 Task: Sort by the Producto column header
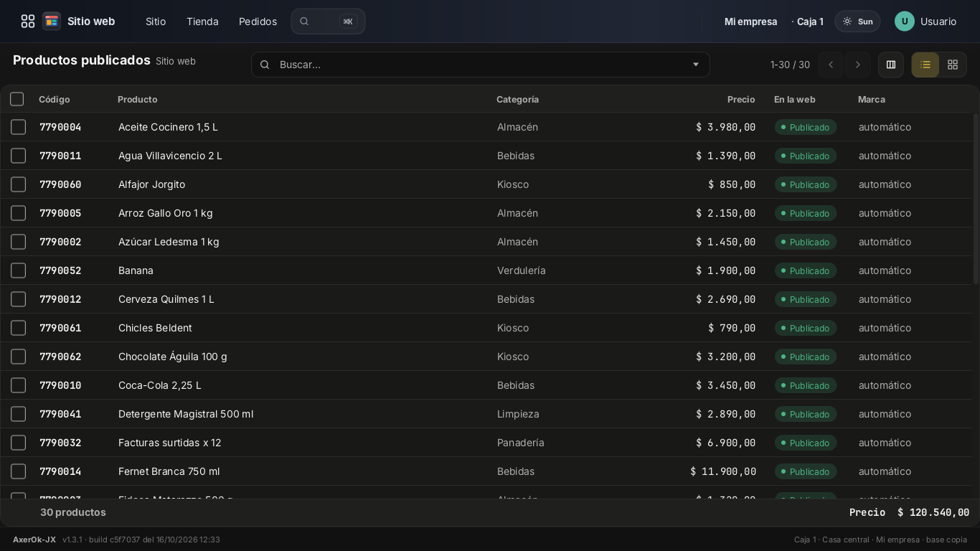[x=137, y=100]
